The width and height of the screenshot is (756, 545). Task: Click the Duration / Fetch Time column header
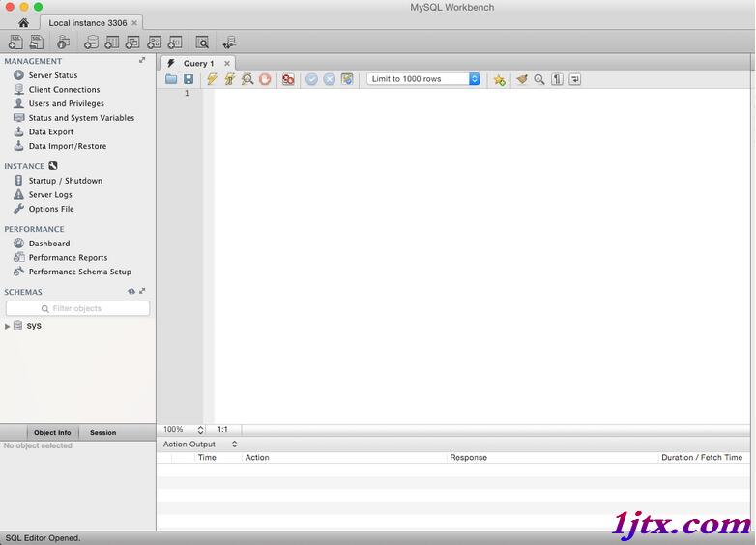click(702, 457)
